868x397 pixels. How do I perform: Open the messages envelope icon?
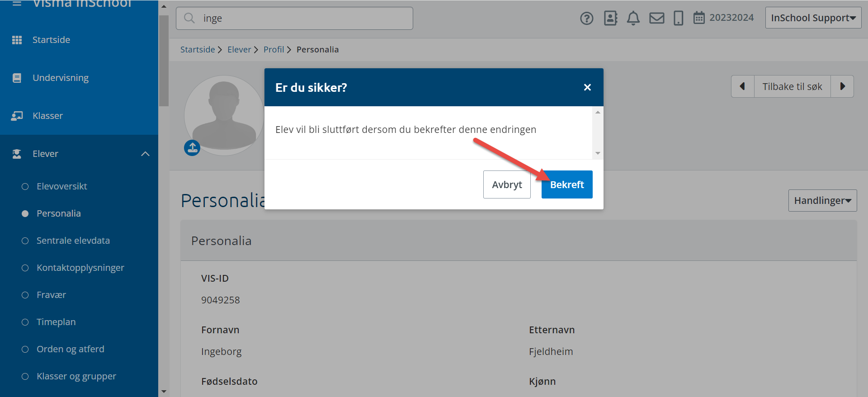657,18
